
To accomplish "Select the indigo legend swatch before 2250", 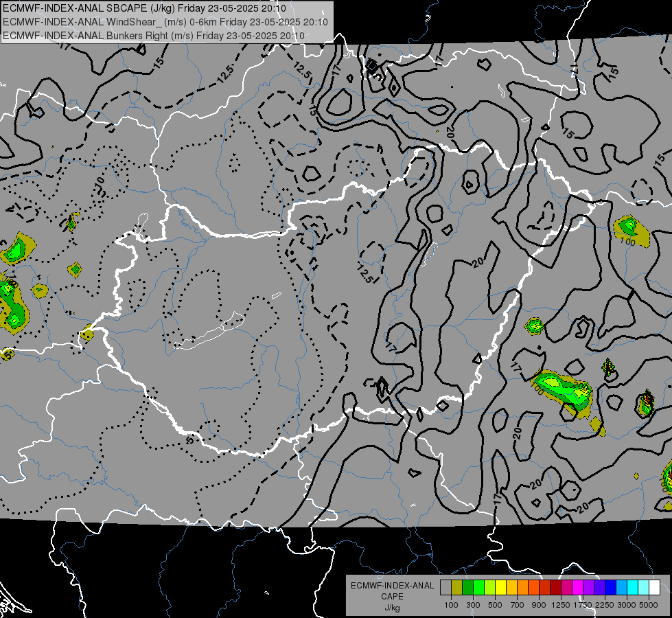I will coord(599,588).
